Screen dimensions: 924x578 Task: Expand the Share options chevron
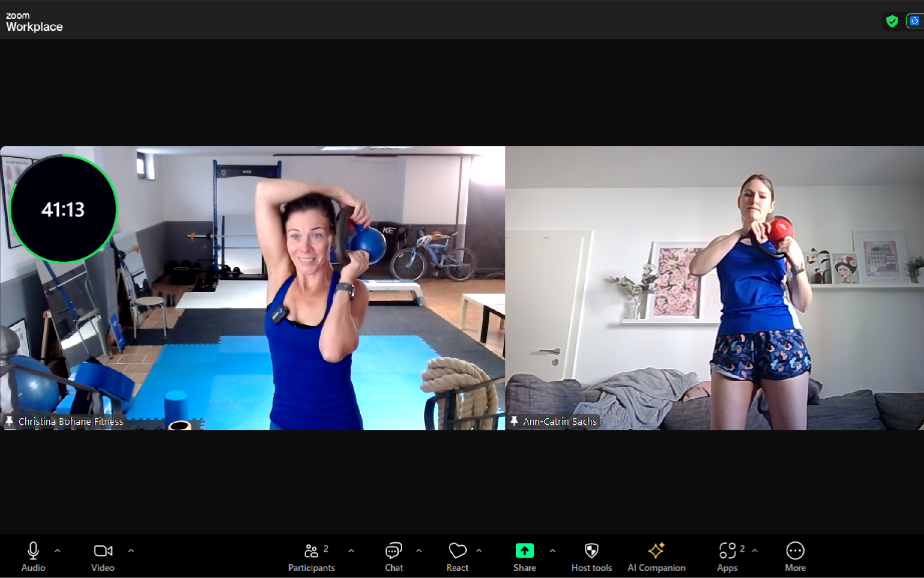tap(553, 550)
